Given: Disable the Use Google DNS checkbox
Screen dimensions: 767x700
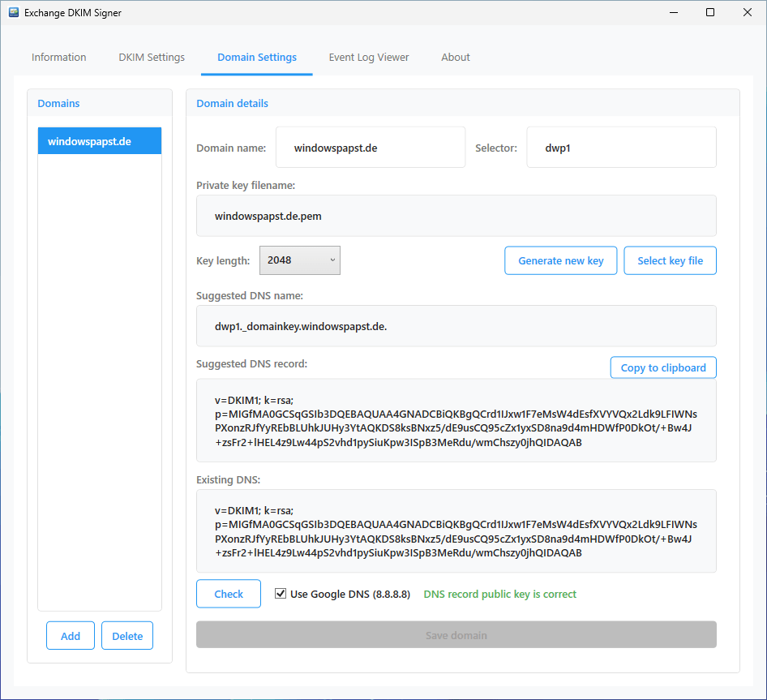Looking at the screenshot, I should click(x=280, y=593).
